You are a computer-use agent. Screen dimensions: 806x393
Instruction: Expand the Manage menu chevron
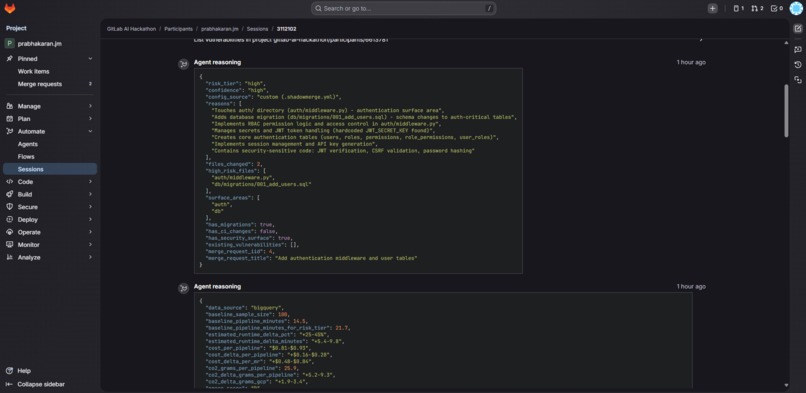(90, 106)
